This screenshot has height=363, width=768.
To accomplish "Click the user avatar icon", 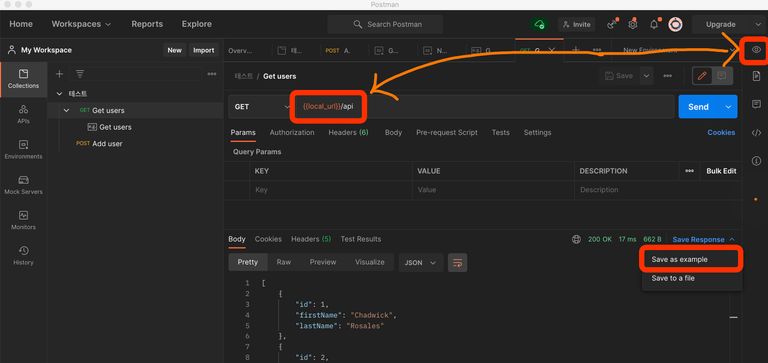I will tap(675, 24).
